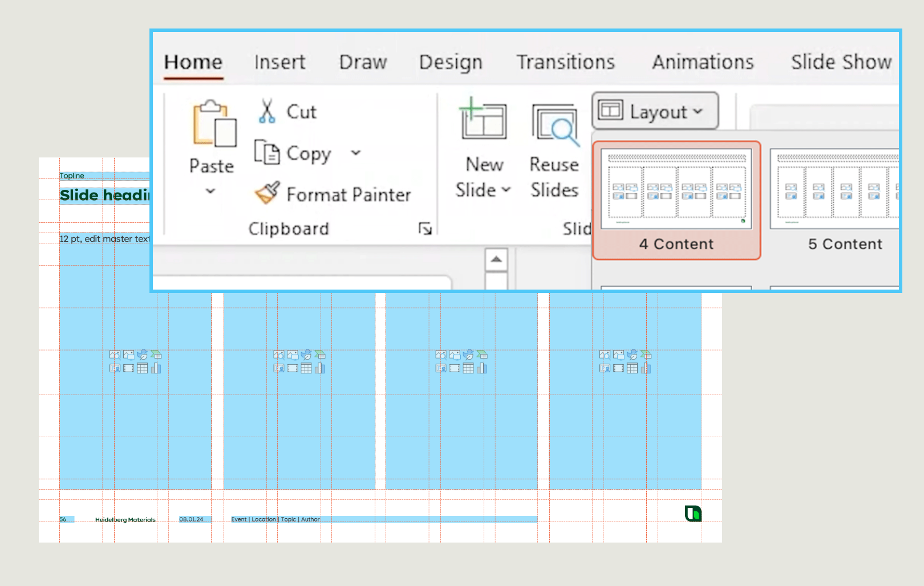The image size is (924, 586).
Task: Insert Chart in second content placeholder
Action: click(319, 368)
